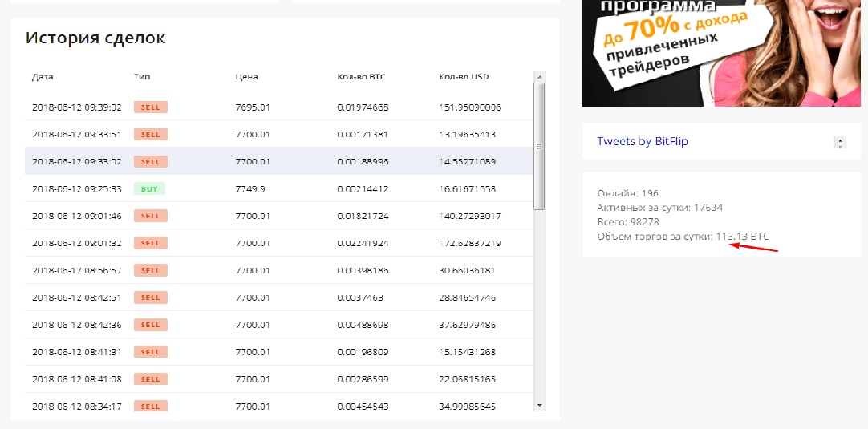868x429 pixels.
Task: Click the 113.13 BTC daily volume text
Action: tap(741, 236)
